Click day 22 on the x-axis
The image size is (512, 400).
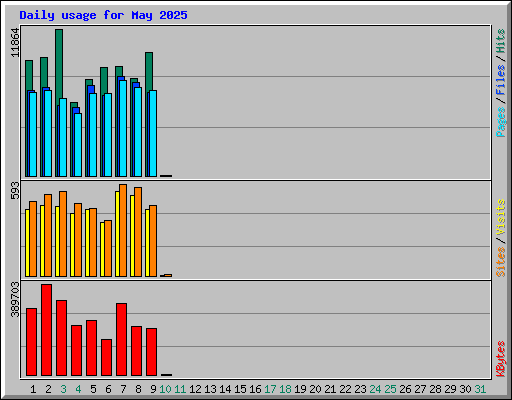pos(345,389)
